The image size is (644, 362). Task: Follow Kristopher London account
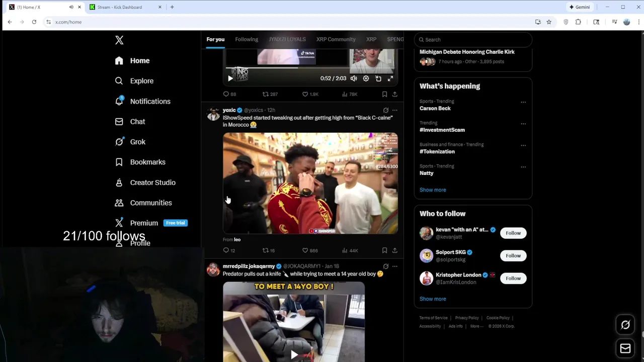(x=513, y=279)
